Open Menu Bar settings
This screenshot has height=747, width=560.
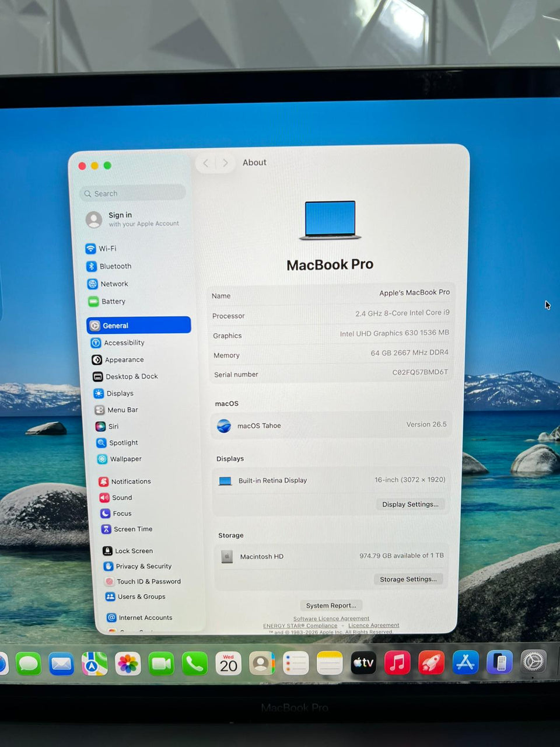(117, 410)
